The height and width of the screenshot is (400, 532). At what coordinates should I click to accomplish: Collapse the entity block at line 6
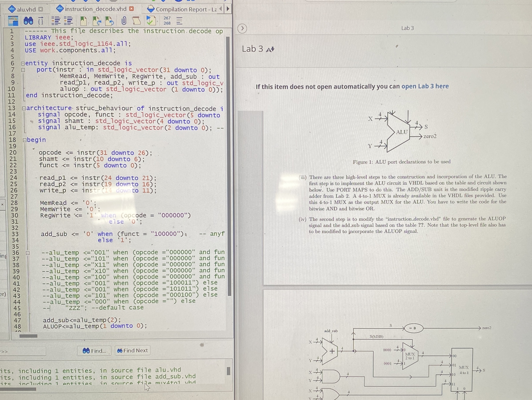pos(23,64)
